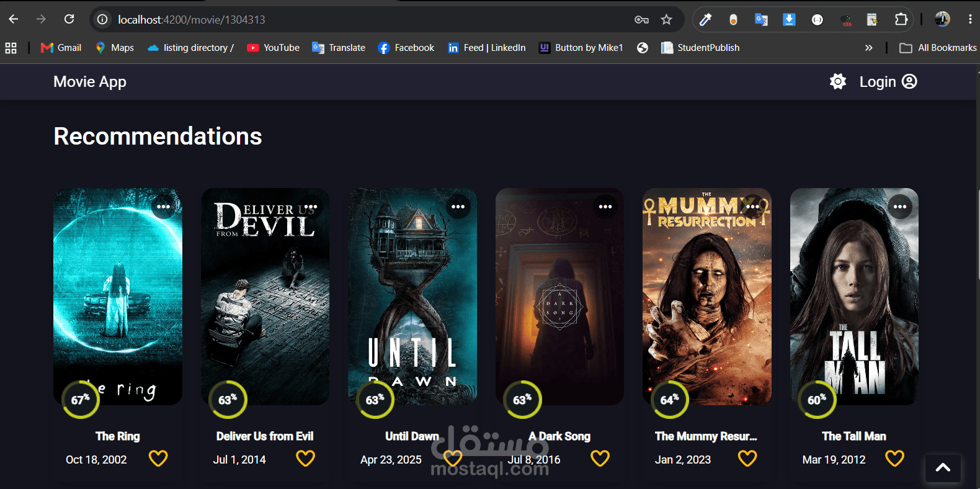Viewport: 980px width, 489px height.
Task: Open The Ring movie poster
Action: [x=118, y=297]
